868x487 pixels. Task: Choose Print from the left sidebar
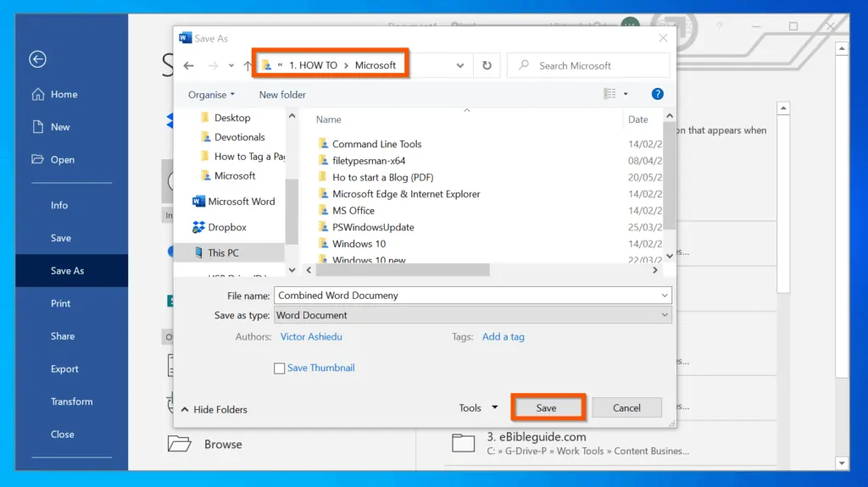[x=60, y=303]
